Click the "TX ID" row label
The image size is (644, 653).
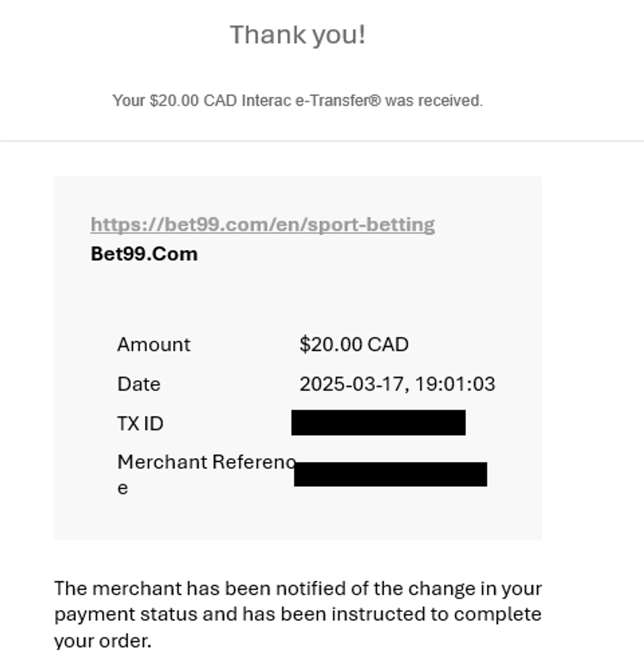click(140, 424)
